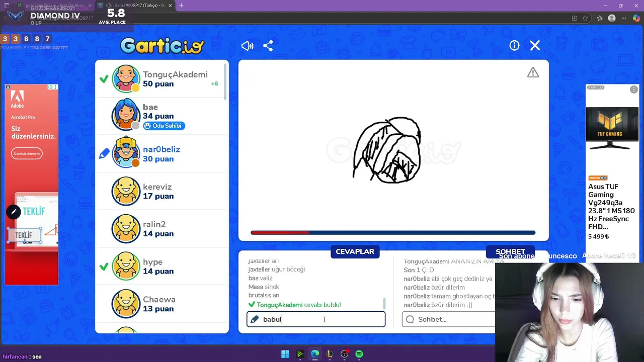Click kereviz's avatar
The height and width of the screenshot is (362, 644).
click(x=125, y=191)
